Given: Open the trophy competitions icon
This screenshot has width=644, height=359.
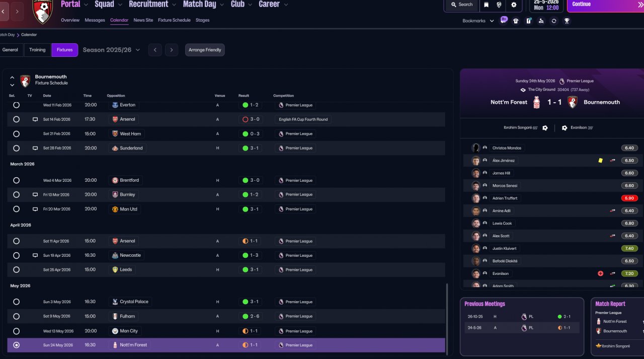Looking at the screenshot, I should (x=567, y=21).
